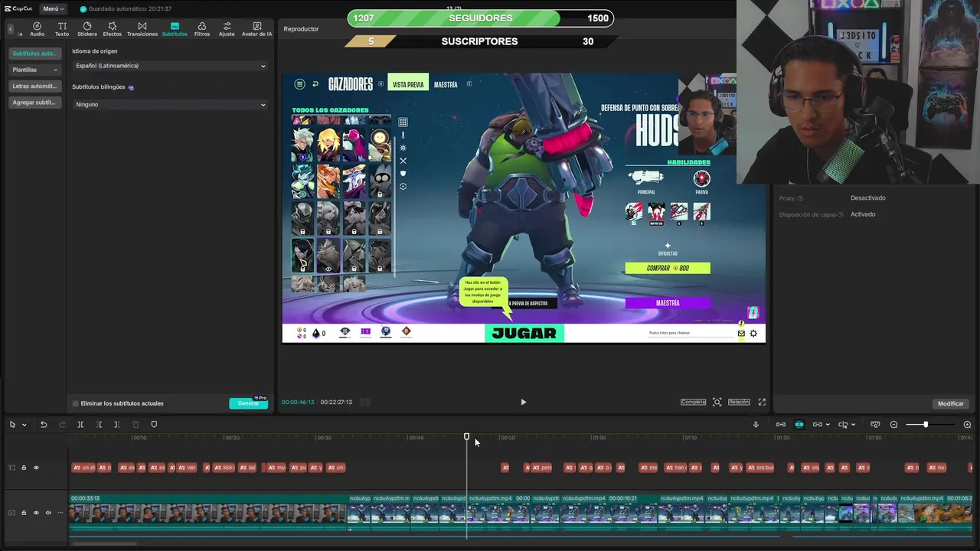Hide the main video track eye
Image resolution: width=980 pixels, height=551 pixels.
pos(36,513)
